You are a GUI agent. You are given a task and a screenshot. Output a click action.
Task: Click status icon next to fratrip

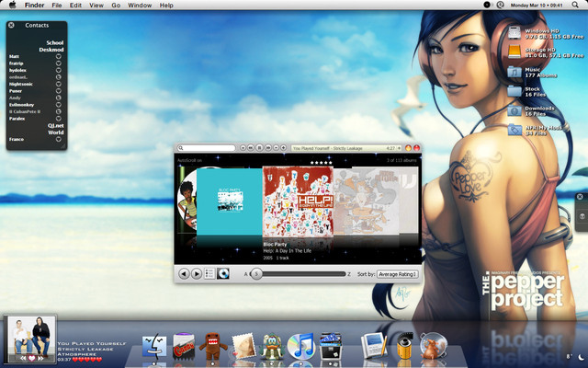coord(59,63)
